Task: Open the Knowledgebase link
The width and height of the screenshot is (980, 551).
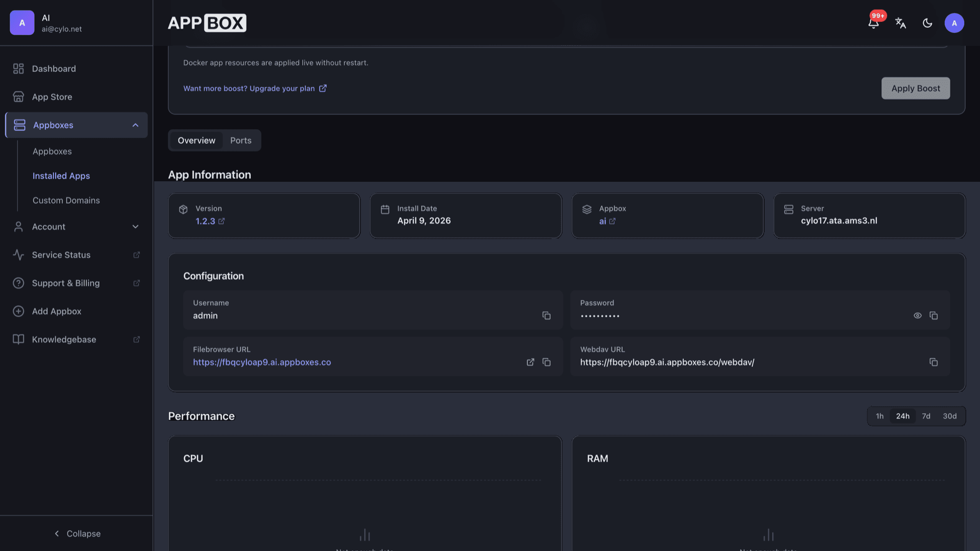Action: 77,339
